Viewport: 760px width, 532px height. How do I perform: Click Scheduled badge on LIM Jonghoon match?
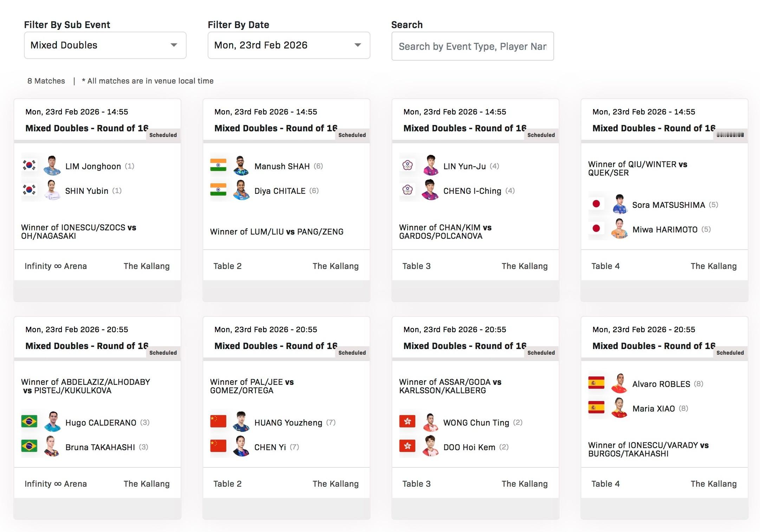tap(163, 135)
